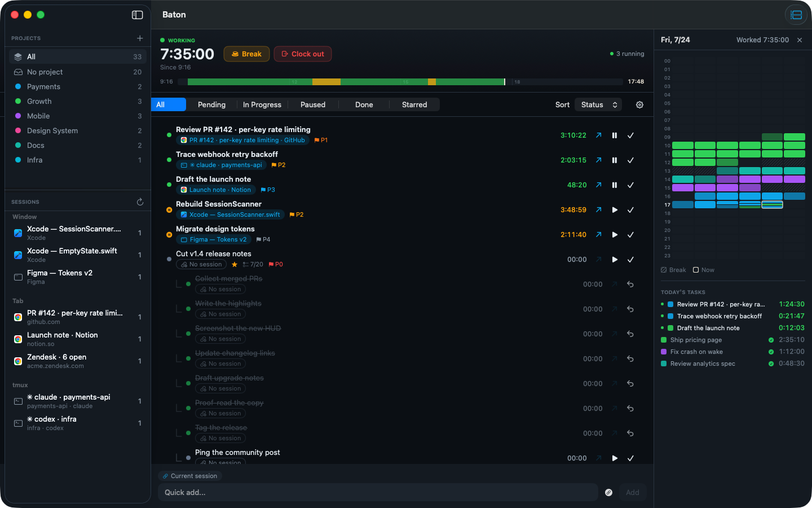Image resolution: width=812 pixels, height=508 pixels.
Task: Open Xcode EmptyState.swift window session
Action: (78, 255)
